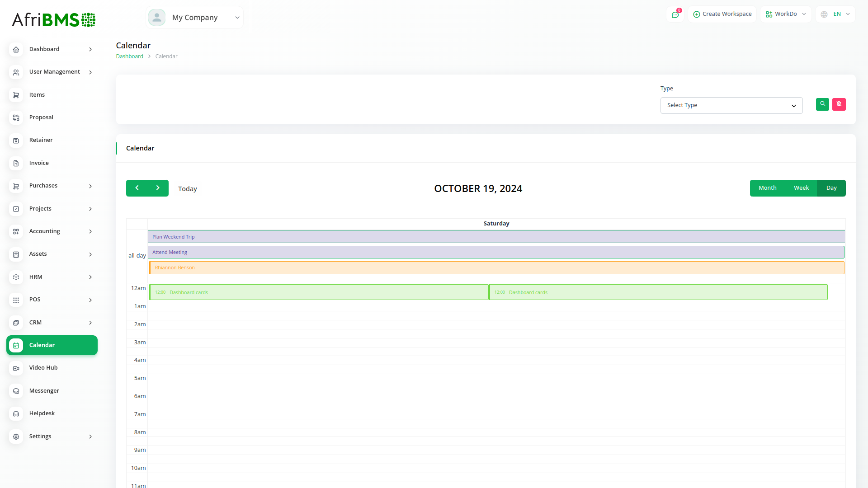This screenshot has width=868, height=488.
Task: Click the Settings gear icon
Action: tap(16, 436)
